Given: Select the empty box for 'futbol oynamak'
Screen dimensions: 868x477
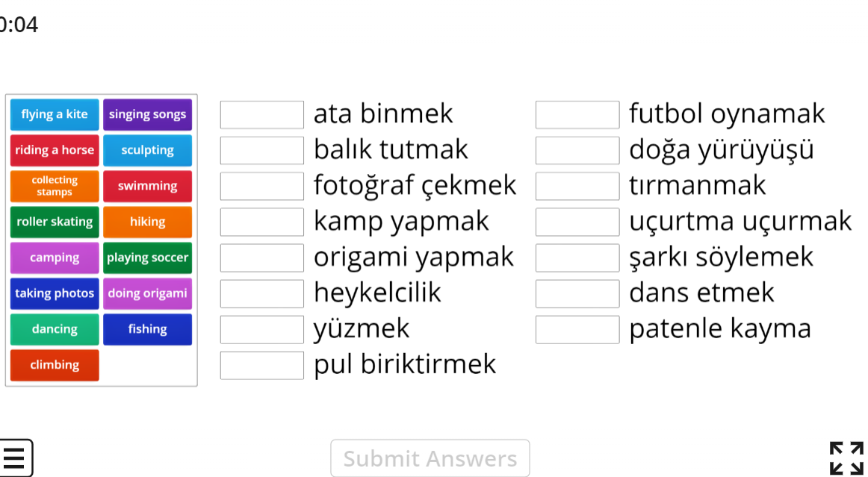Looking at the screenshot, I should pyautogui.click(x=577, y=115).
